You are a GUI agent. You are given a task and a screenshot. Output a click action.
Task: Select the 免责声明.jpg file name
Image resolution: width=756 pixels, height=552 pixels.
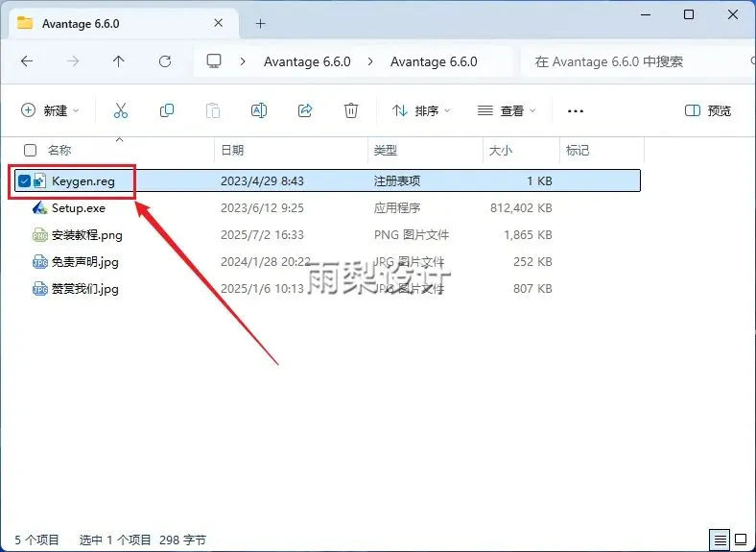[84, 262]
